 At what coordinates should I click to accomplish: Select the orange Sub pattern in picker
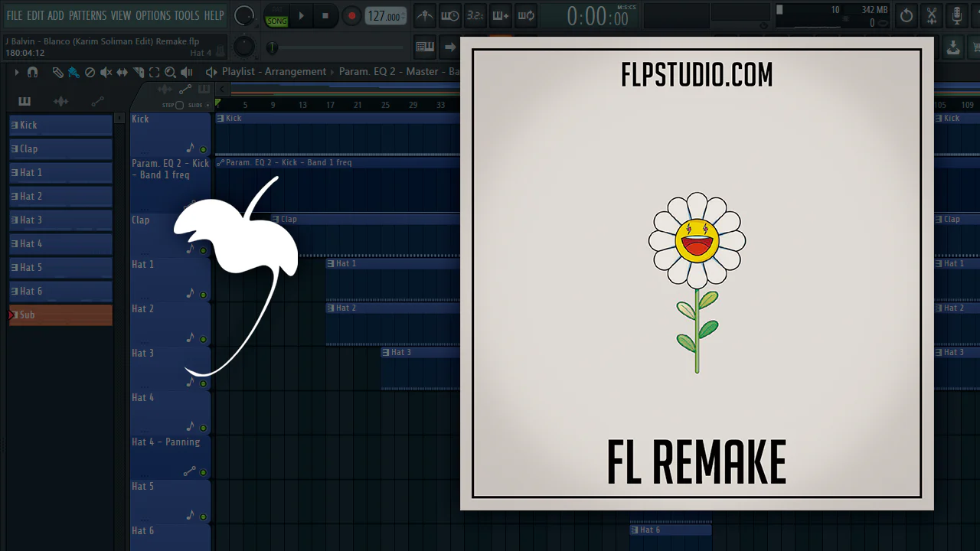[60, 315]
